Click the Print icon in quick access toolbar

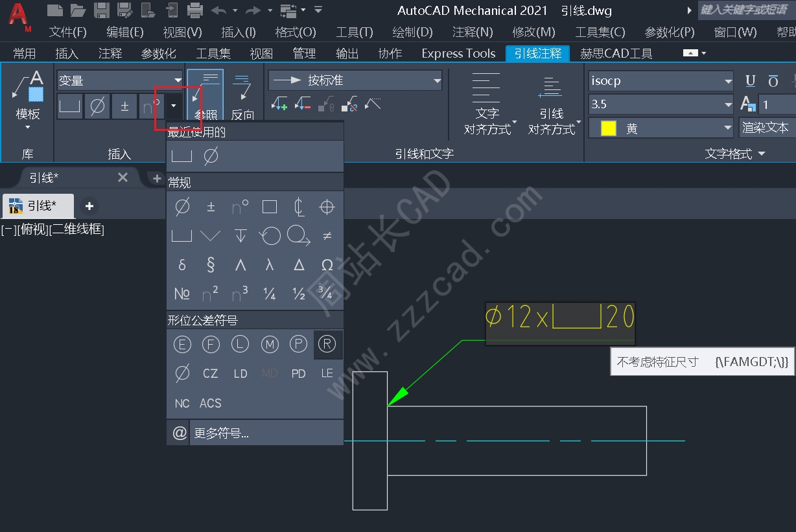click(x=194, y=10)
